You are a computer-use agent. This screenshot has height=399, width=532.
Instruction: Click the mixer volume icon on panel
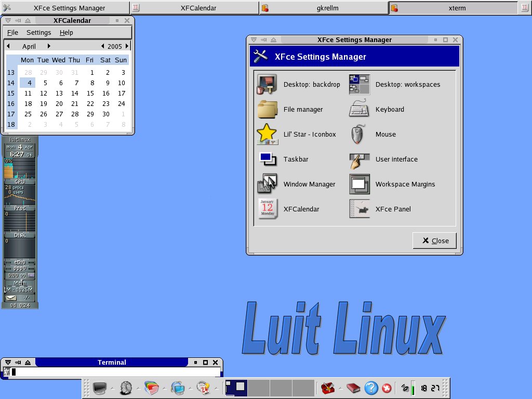[405, 388]
